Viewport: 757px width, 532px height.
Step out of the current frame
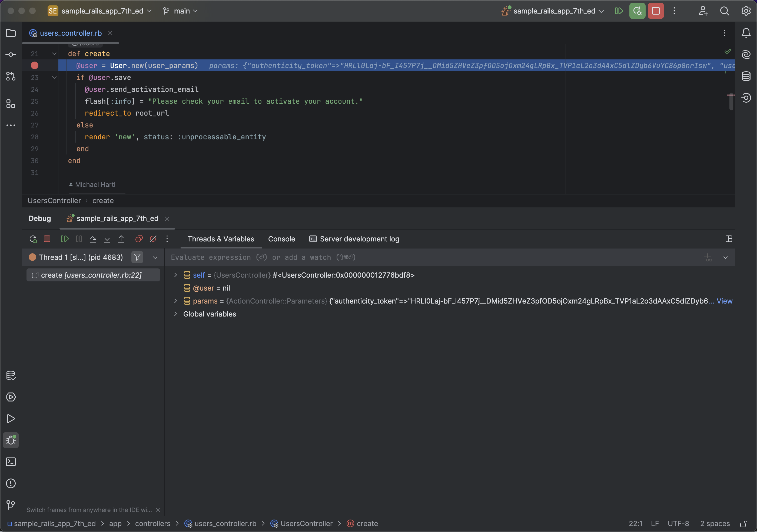121,239
